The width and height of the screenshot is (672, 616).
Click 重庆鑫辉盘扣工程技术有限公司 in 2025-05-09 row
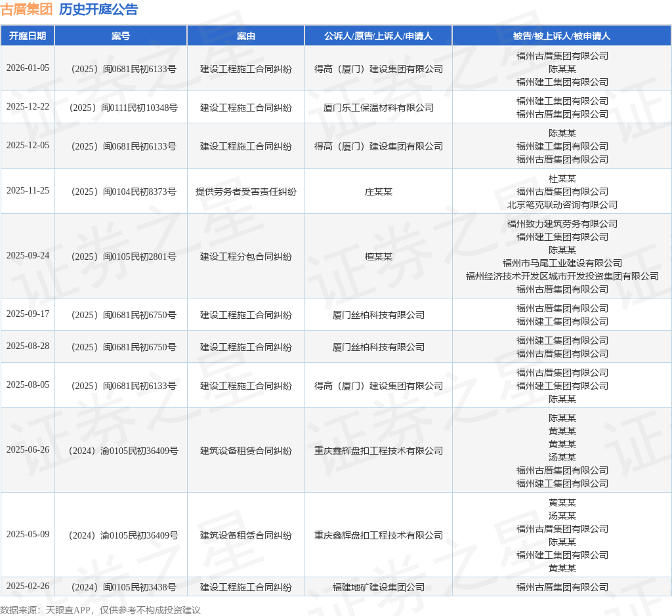379,535
